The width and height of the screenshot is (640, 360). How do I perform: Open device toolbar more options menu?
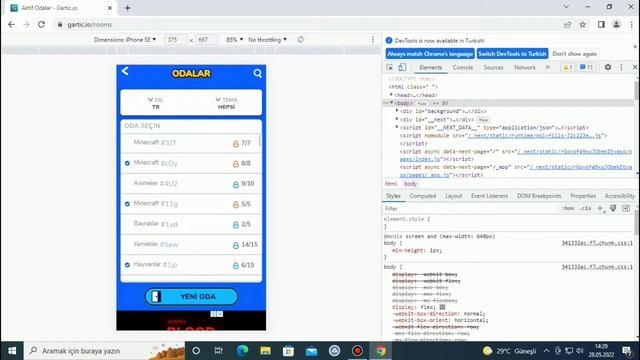(373, 40)
